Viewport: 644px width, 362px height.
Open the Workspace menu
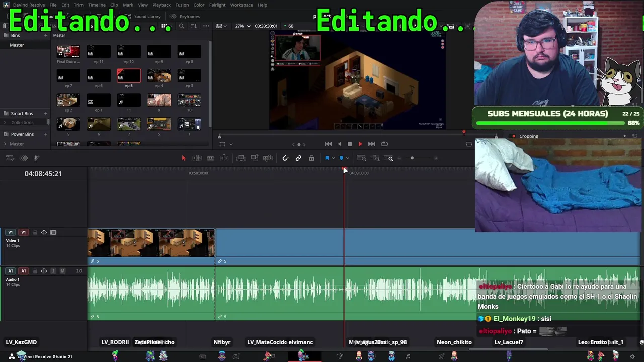point(242,5)
